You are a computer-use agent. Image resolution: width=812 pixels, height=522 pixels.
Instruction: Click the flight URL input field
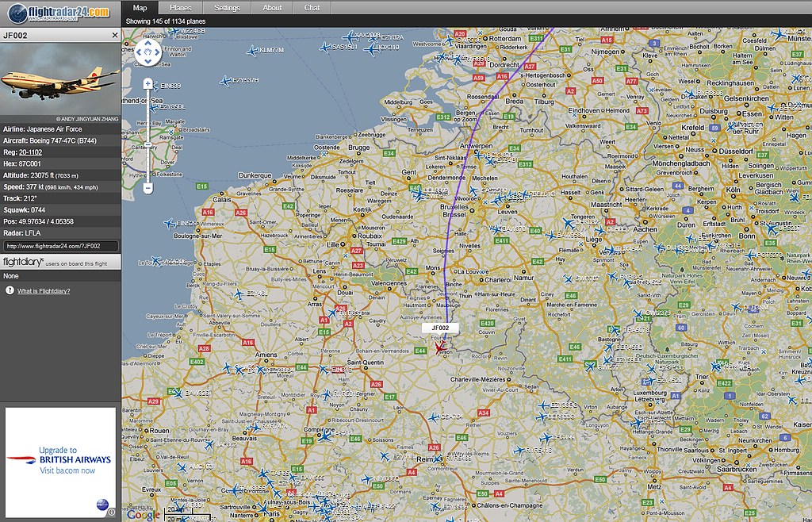[x=60, y=247]
